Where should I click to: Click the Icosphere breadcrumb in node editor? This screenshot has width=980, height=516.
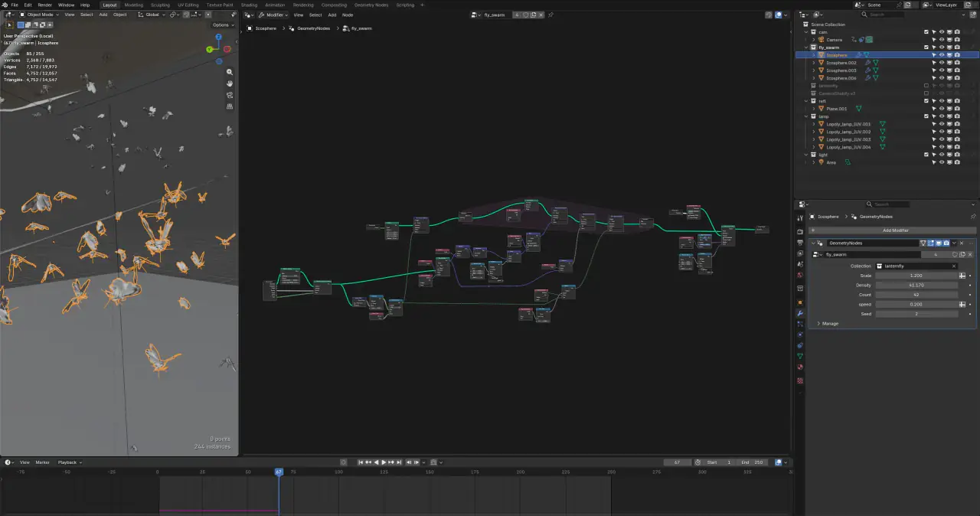(x=266, y=28)
